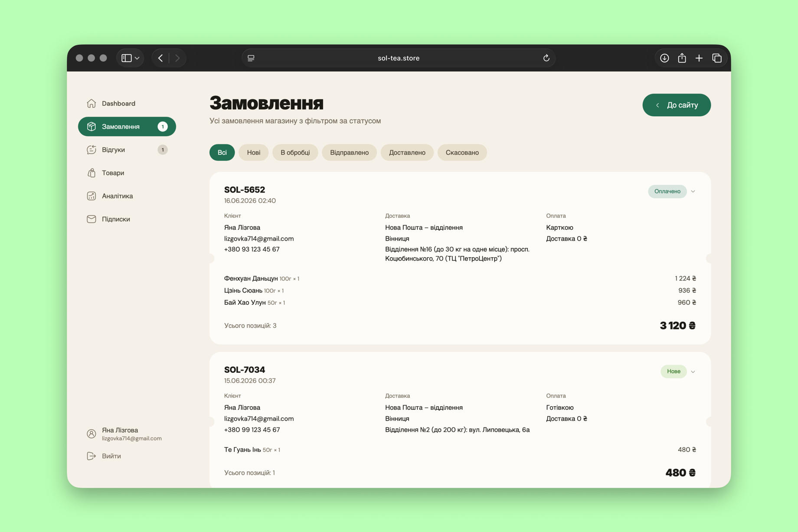Open Товари section in sidebar
This screenshot has height=532, width=798.
[x=127, y=173]
